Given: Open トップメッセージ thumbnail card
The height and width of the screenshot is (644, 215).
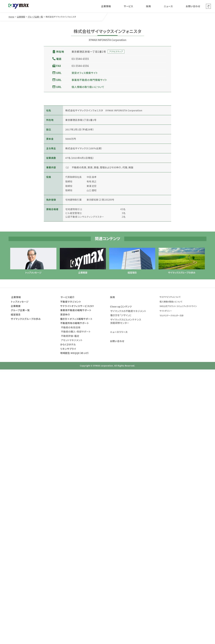Looking at the screenshot, I should click(x=33, y=261).
